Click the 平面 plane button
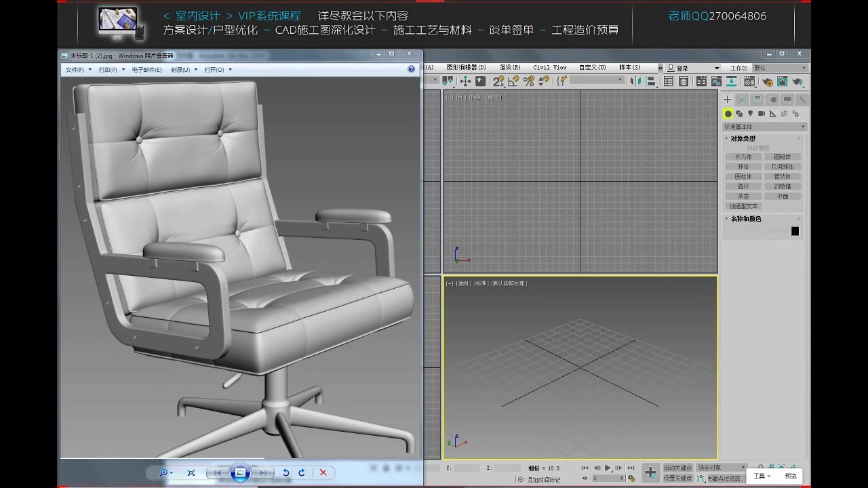Image resolution: width=868 pixels, height=488 pixels. pos(783,197)
